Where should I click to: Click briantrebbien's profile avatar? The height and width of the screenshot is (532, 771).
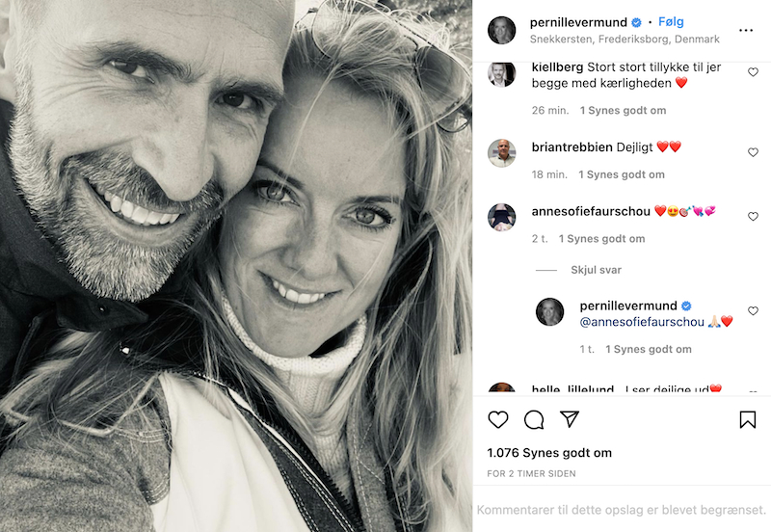pyautogui.click(x=501, y=153)
